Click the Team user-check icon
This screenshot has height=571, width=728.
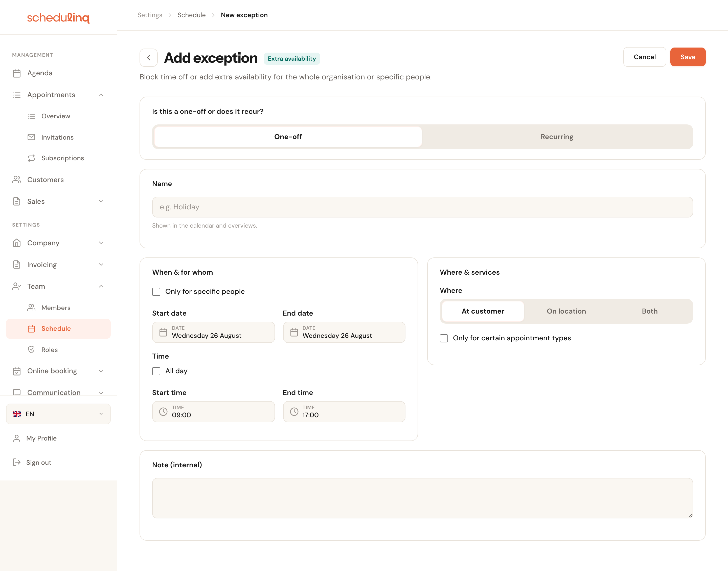pyautogui.click(x=17, y=287)
